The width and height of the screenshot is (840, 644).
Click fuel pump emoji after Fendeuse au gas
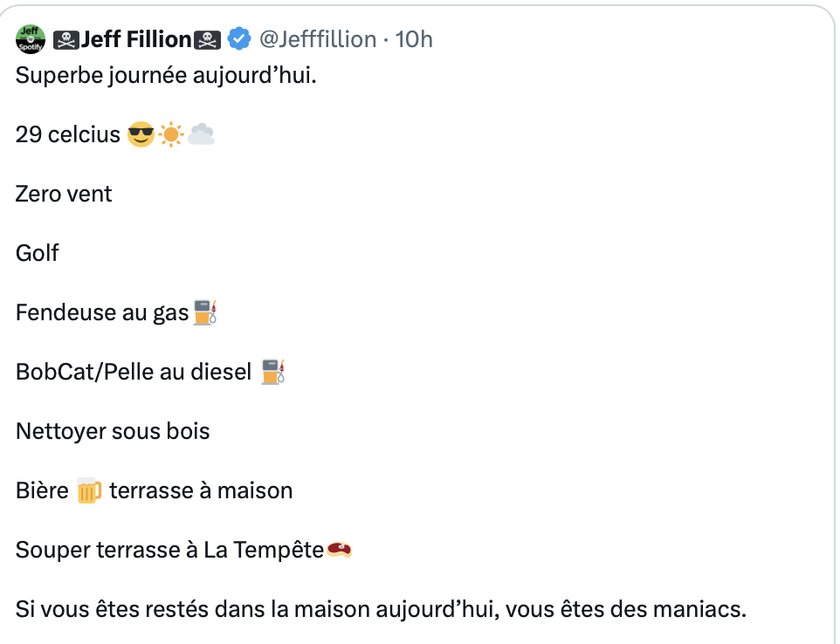[205, 312]
